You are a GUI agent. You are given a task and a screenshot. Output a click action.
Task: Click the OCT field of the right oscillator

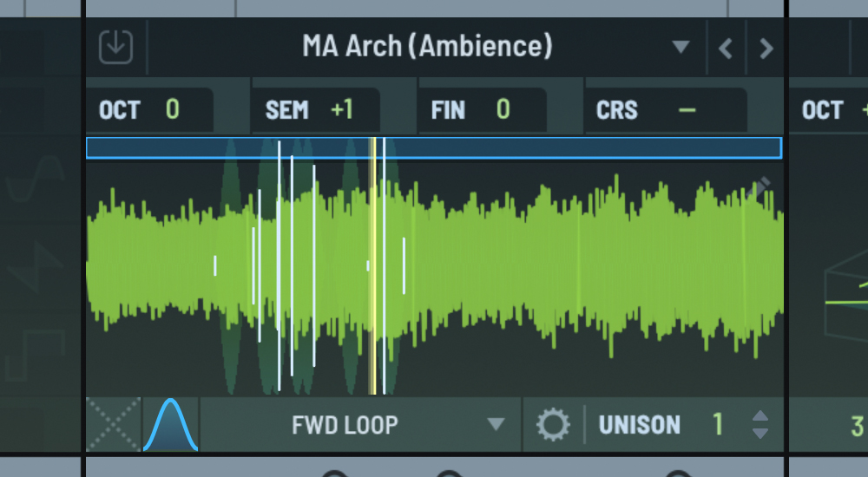click(x=829, y=109)
